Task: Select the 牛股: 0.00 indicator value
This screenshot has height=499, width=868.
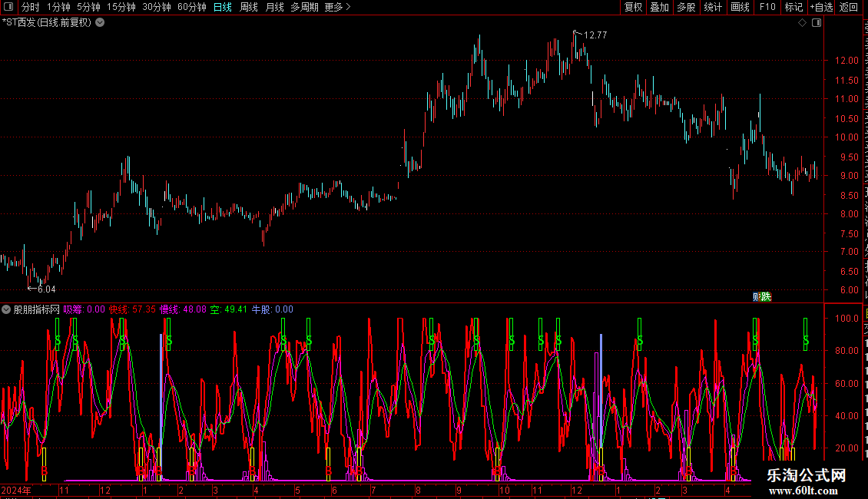Action: tap(273, 309)
